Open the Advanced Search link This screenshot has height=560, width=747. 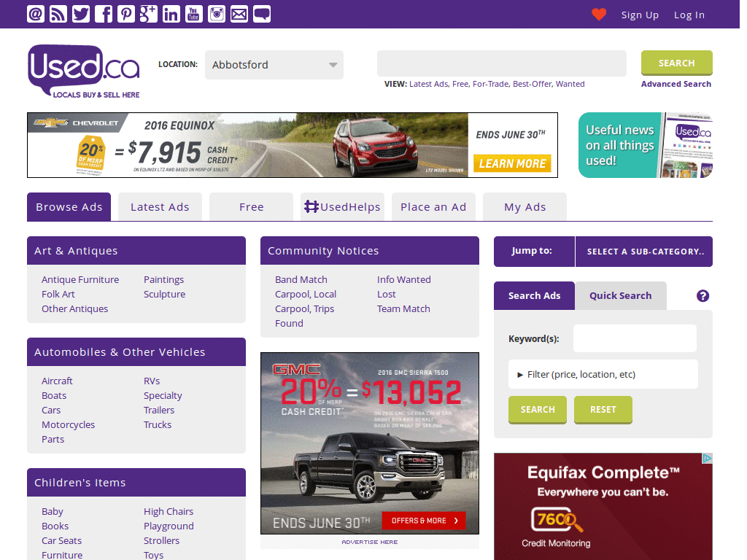676,84
